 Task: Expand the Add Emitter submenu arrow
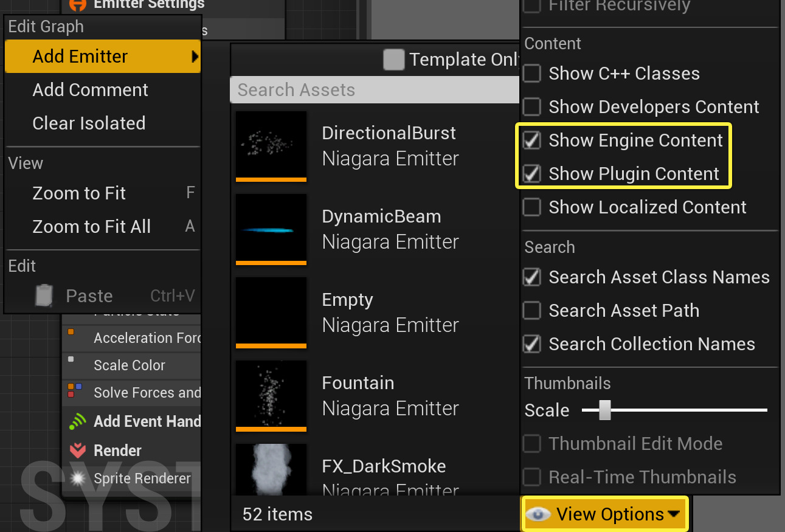tap(195, 57)
